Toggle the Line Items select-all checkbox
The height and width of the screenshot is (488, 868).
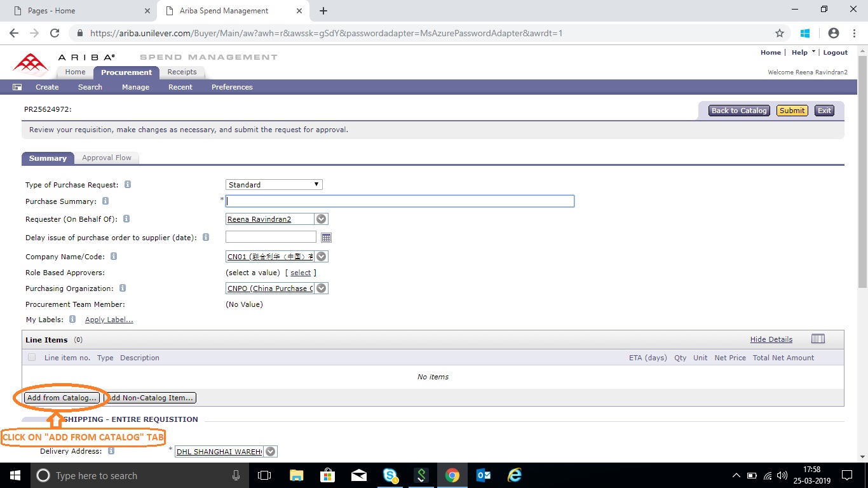32,358
